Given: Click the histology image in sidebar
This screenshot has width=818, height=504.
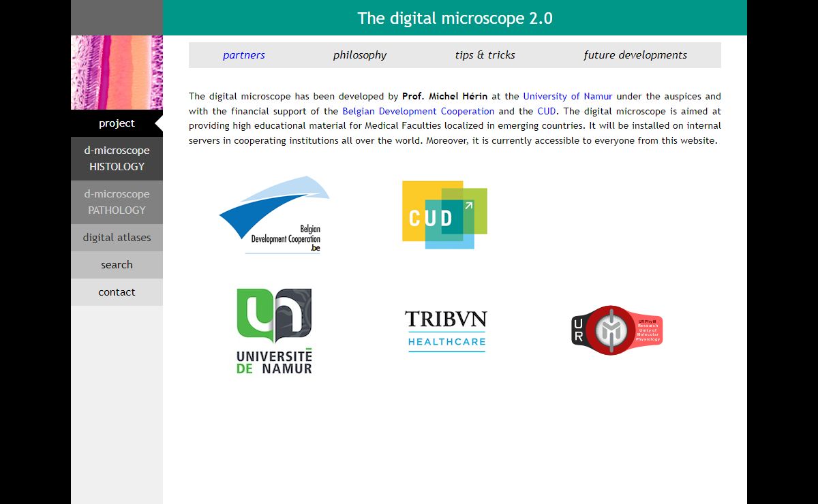Looking at the screenshot, I should click(117, 72).
